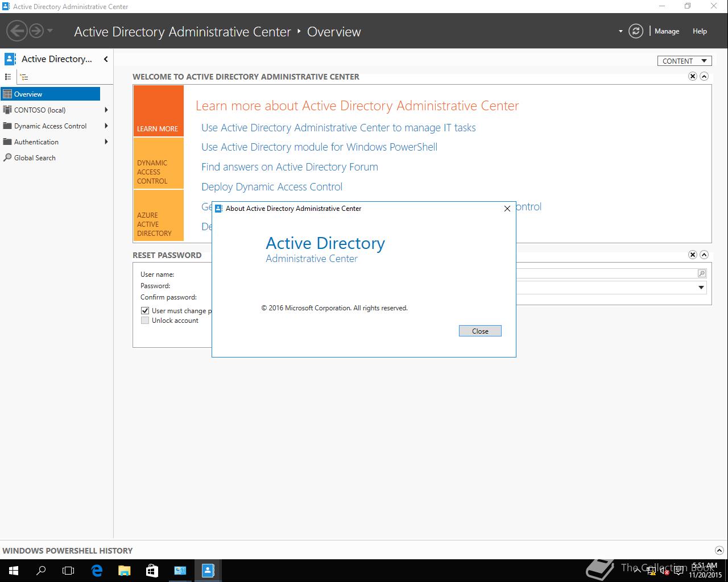The height and width of the screenshot is (582, 728).
Task: Expand CONTOSO (local) submenu arrow
Action: (x=106, y=110)
